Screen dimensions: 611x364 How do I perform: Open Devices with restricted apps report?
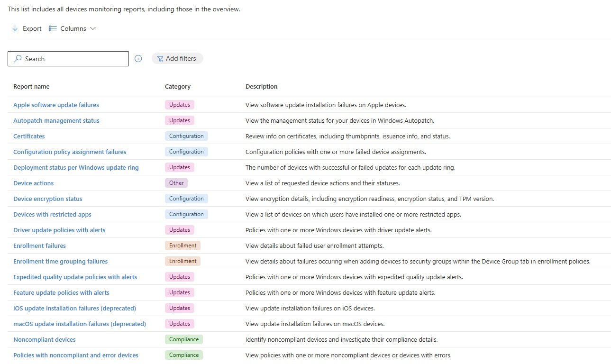point(52,214)
